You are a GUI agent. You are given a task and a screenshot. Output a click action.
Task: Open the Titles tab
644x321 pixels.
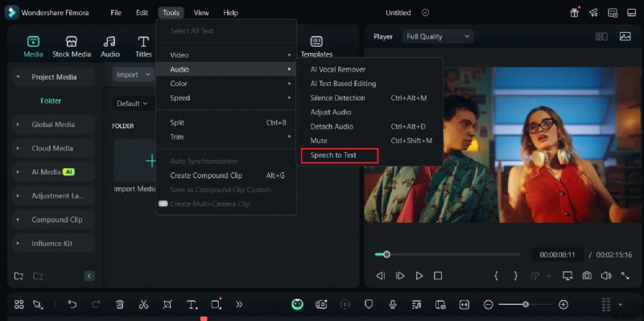click(143, 47)
